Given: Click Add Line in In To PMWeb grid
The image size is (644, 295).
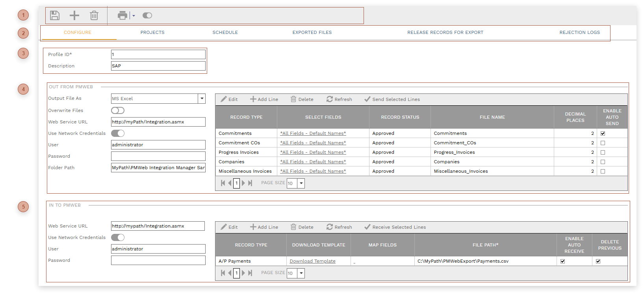Looking at the screenshot, I should [264, 227].
